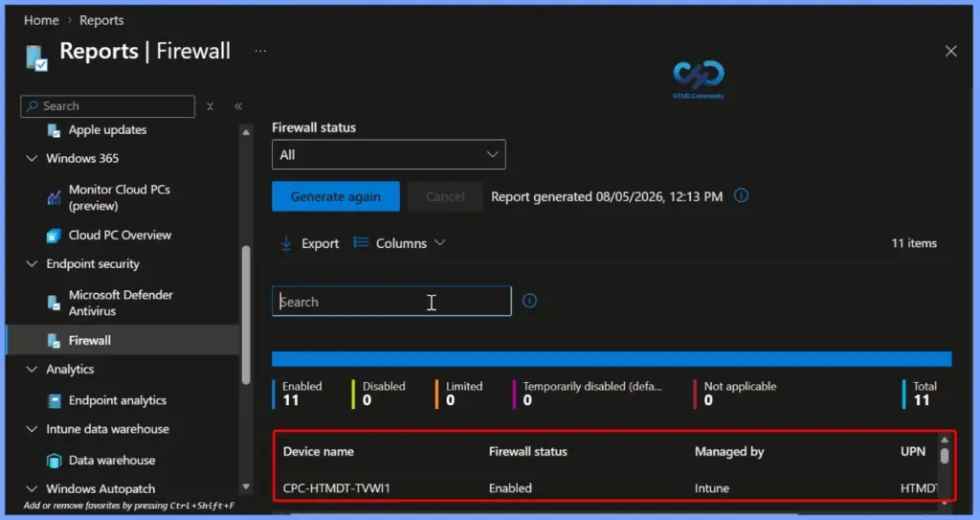The width and height of the screenshot is (980, 520).
Task: Click the 11 items count label
Action: (x=914, y=243)
